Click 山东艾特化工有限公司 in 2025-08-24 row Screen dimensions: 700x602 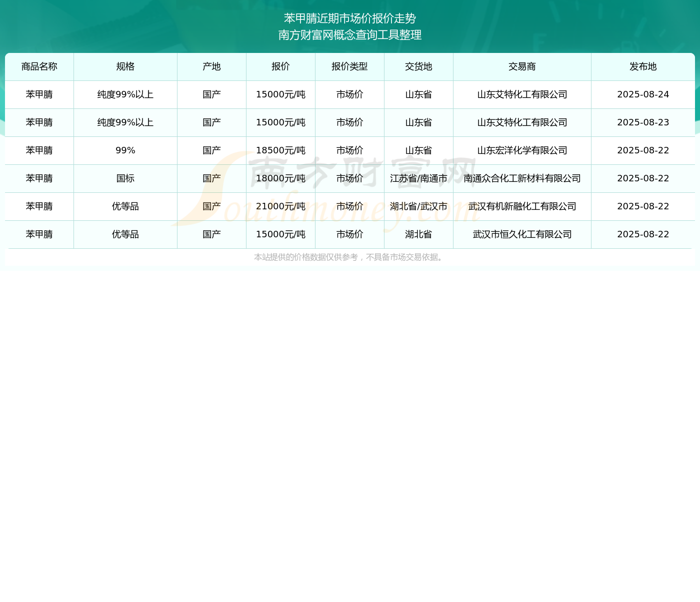(522, 94)
